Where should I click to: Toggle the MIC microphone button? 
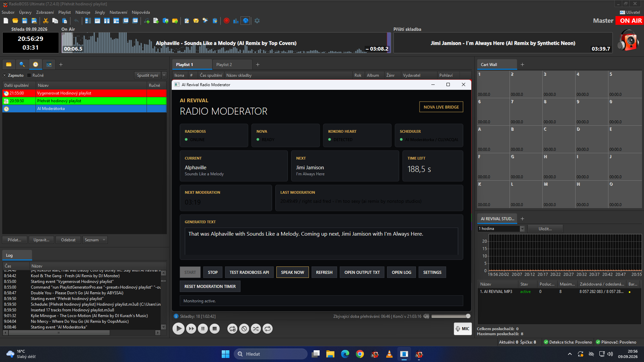click(x=463, y=329)
